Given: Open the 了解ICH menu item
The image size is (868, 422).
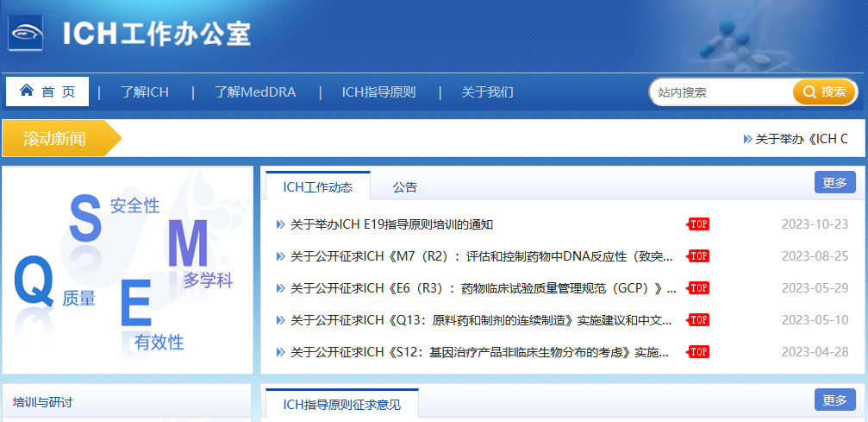Looking at the screenshot, I should tap(145, 92).
